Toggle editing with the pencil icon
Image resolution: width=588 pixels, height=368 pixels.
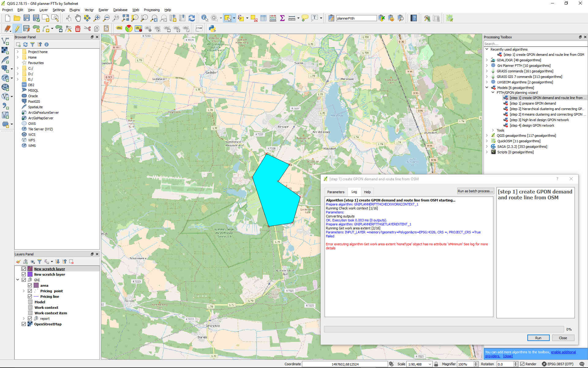pos(17,29)
